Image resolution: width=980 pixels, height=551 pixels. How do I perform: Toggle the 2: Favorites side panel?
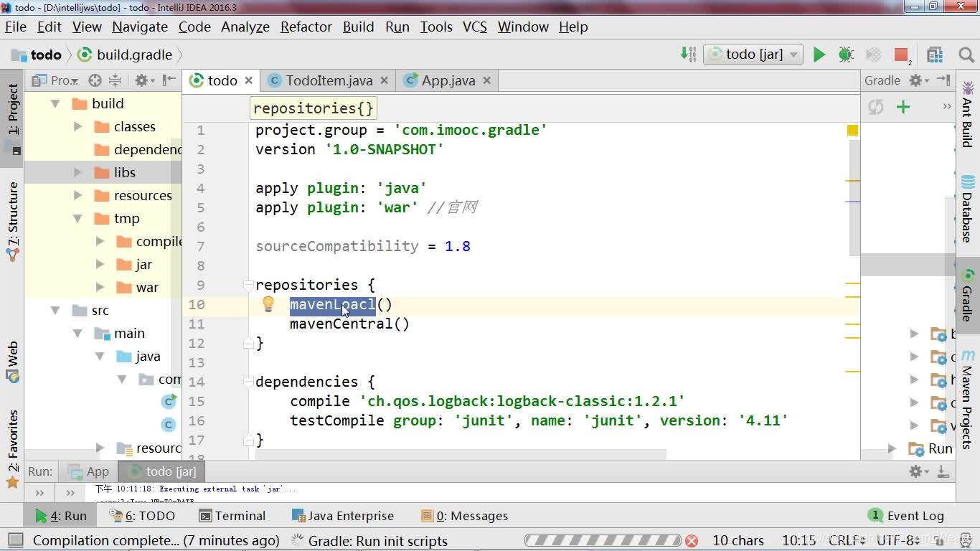[x=13, y=448]
